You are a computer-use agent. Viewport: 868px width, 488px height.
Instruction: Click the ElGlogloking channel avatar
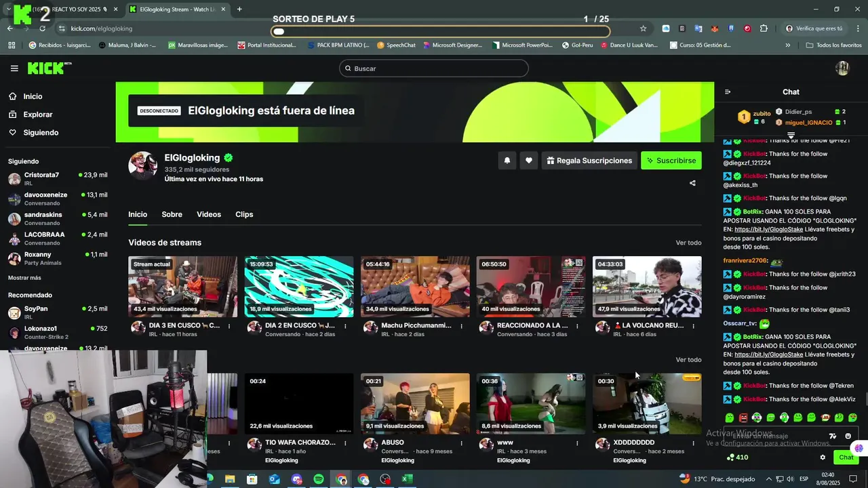(x=143, y=166)
